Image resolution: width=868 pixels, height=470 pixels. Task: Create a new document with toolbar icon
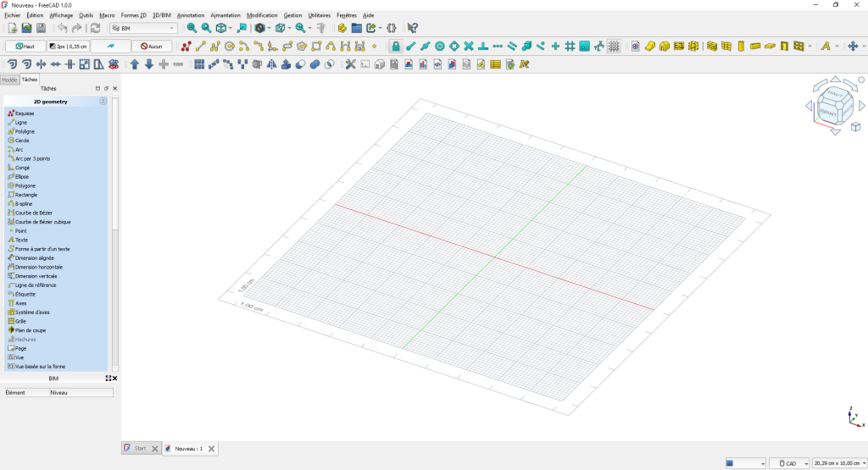12,28
